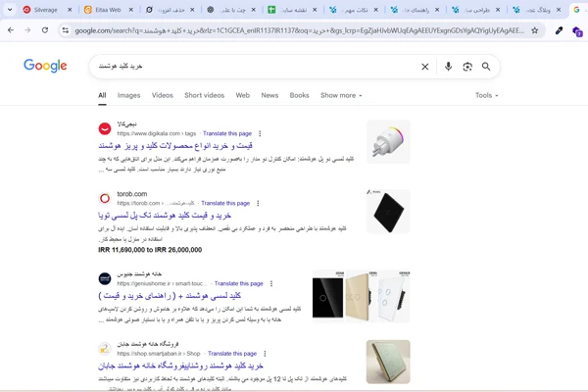Click the torob.com favicon icon
Screen dimensions: 588x392
(x=105, y=198)
